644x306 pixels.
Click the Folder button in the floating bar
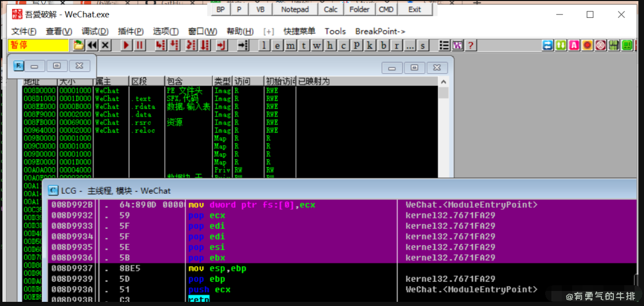click(359, 9)
